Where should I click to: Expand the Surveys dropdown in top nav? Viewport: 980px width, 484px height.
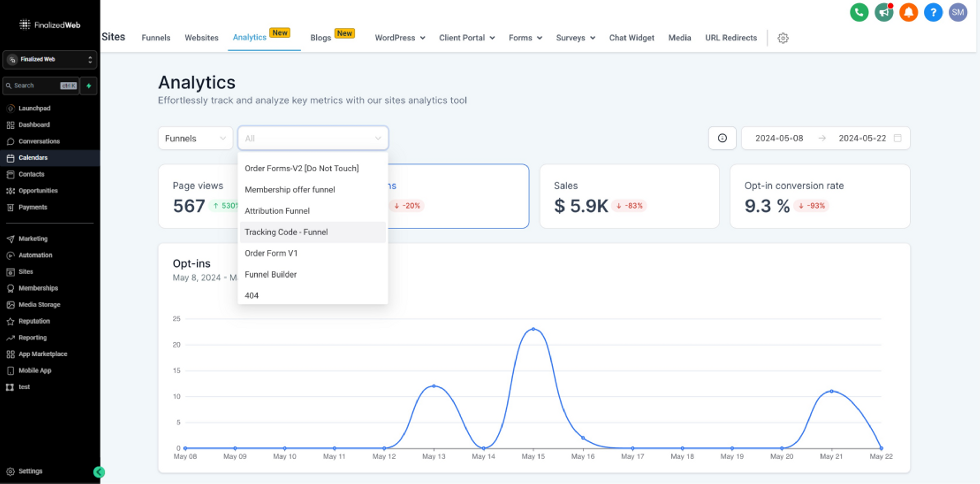[x=575, y=38]
